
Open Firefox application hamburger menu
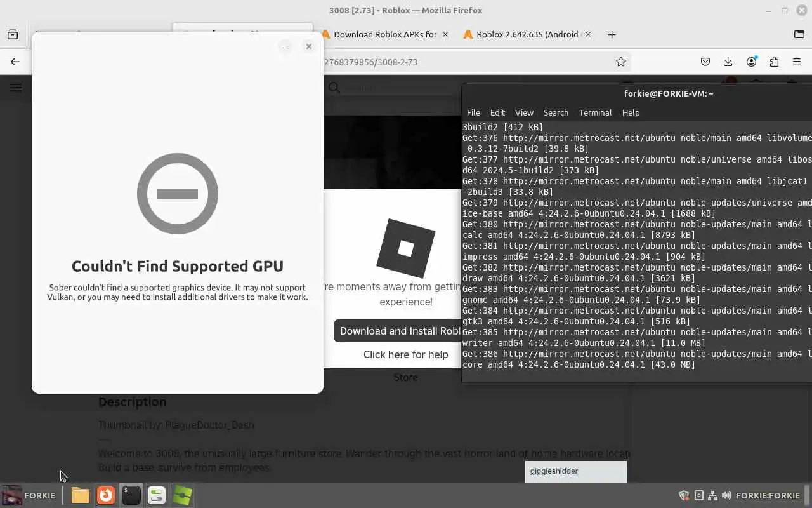(797, 62)
